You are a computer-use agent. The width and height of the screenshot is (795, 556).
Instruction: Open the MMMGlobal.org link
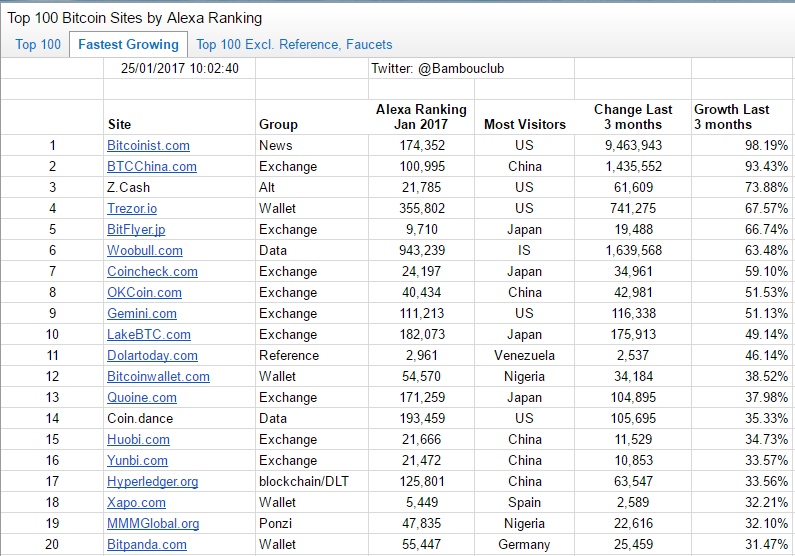(153, 524)
